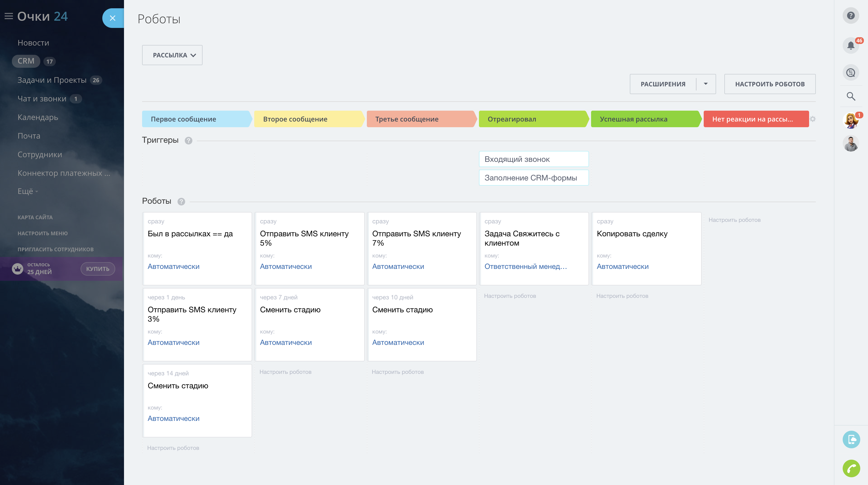Go to Задачи и Проекты menu item
The width and height of the screenshot is (868, 485).
coord(52,80)
